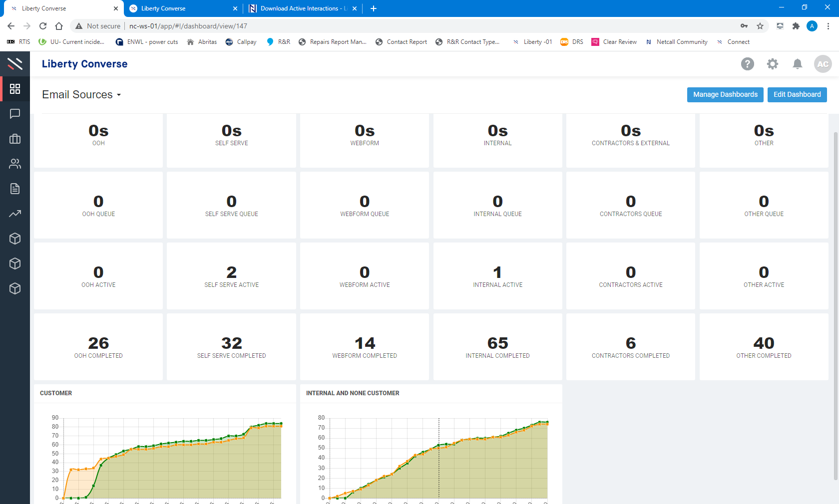Open the Clear Review bookmark
This screenshot has height=504, width=839.
[x=614, y=42]
